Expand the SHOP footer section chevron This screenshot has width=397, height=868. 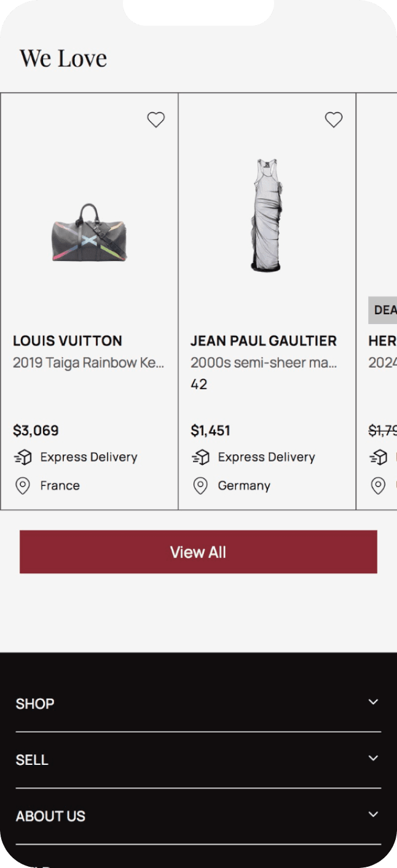pos(373,702)
